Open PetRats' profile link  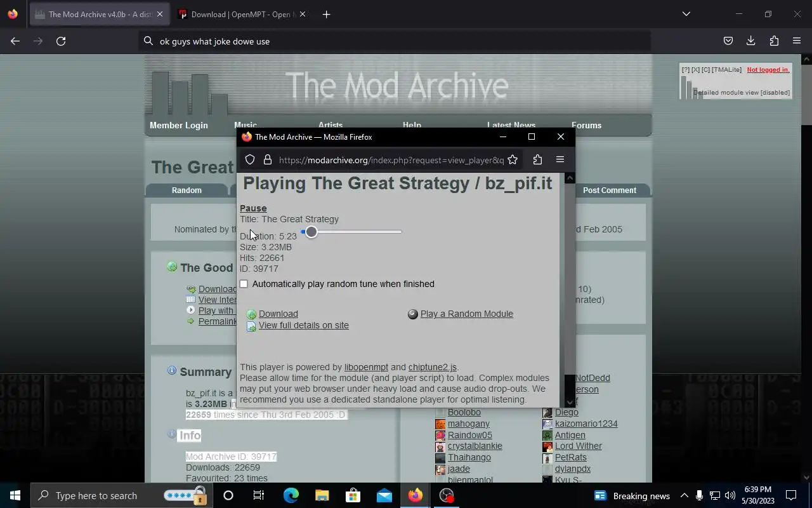(x=571, y=457)
